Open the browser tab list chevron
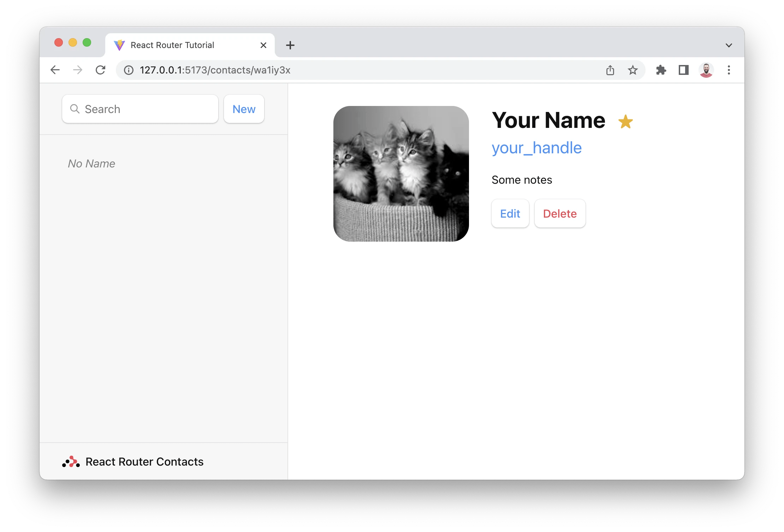 pyautogui.click(x=728, y=45)
